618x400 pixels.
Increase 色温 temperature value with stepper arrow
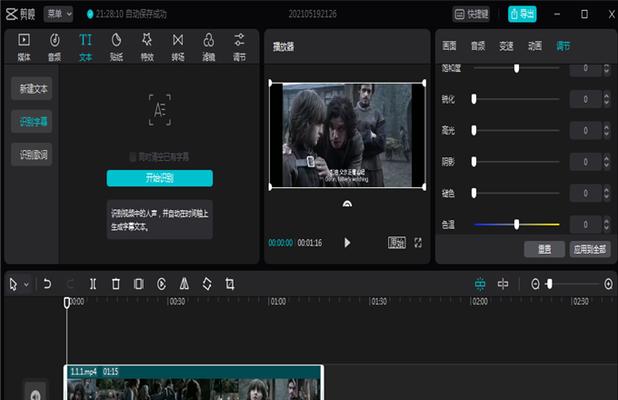coord(607,221)
